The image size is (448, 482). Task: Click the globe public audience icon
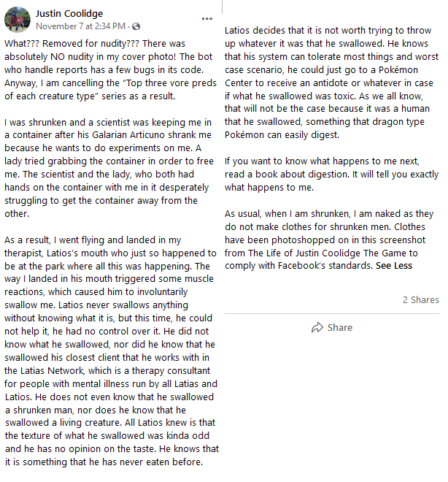136,27
